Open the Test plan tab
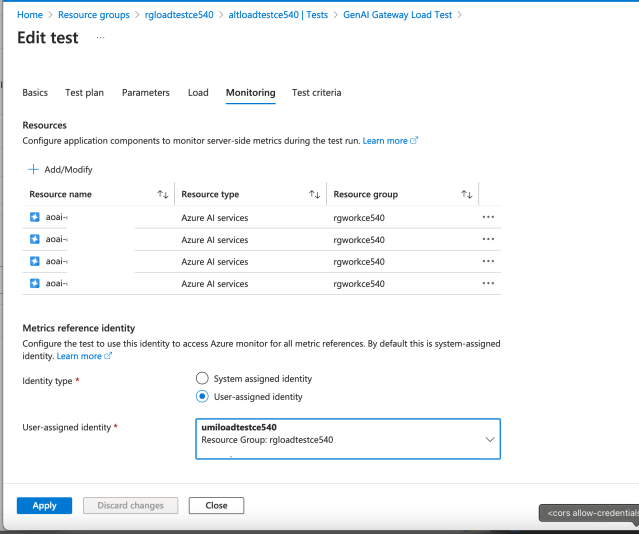The image size is (639, 534). coord(84,93)
